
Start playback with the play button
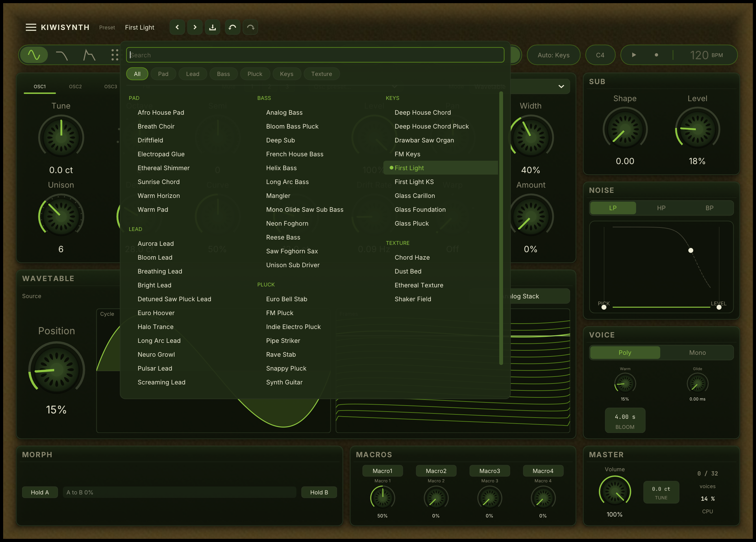point(634,55)
